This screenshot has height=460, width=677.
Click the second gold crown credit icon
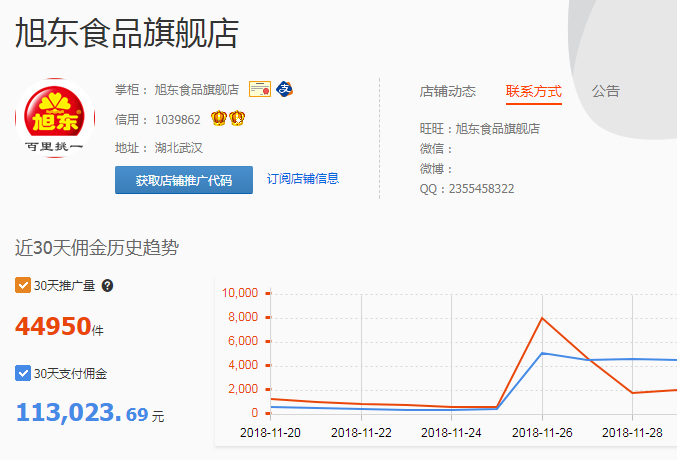pos(237,118)
